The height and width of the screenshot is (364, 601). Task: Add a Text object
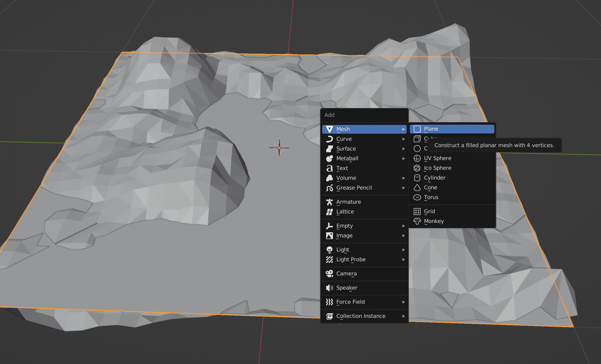[342, 168]
